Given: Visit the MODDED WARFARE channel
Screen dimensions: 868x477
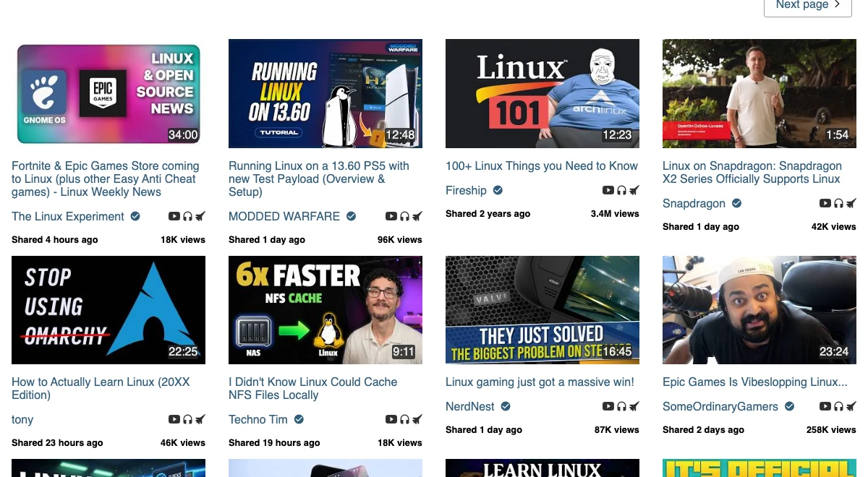Looking at the screenshot, I should (284, 216).
